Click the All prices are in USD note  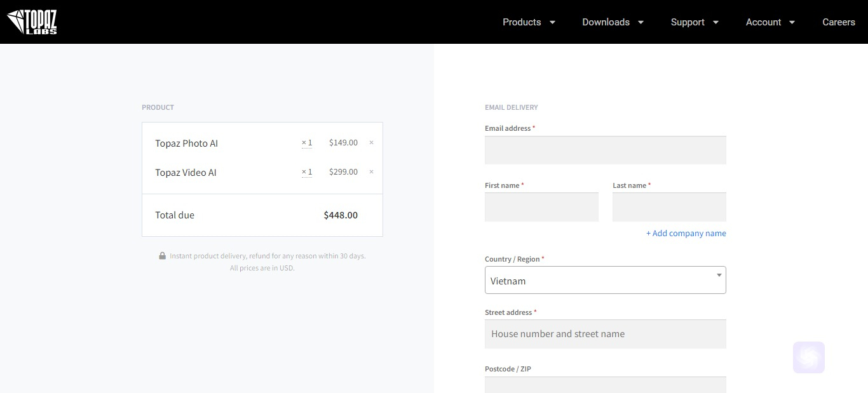(x=262, y=268)
